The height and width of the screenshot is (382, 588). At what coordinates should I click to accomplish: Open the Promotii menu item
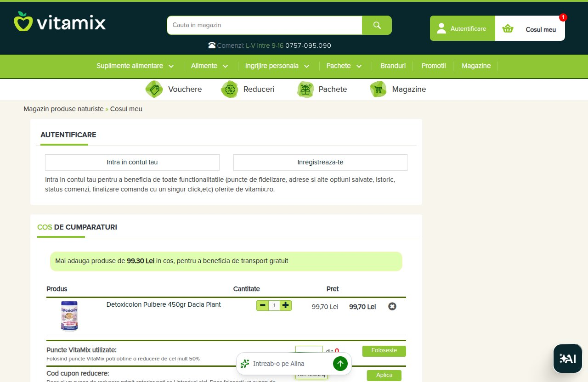pos(434,66)
